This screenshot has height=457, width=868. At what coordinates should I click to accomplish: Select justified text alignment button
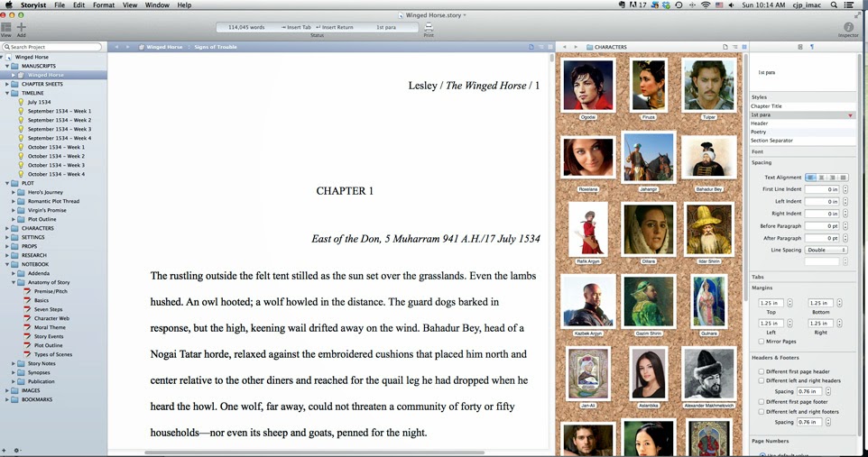coord(843,178)
